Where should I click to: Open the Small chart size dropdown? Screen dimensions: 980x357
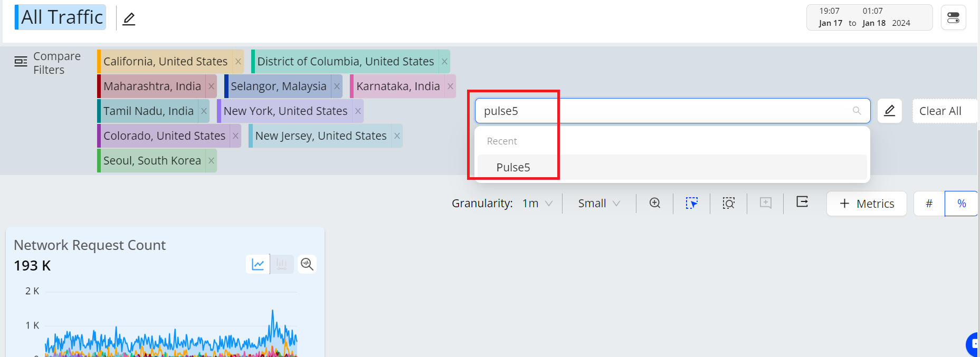pyautogui.click(x=598, y=204)
